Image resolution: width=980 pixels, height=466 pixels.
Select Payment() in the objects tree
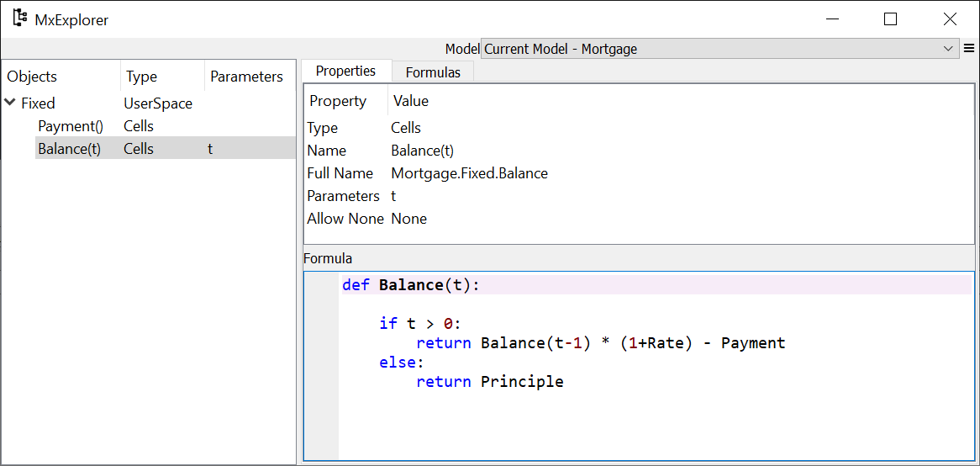70,126
